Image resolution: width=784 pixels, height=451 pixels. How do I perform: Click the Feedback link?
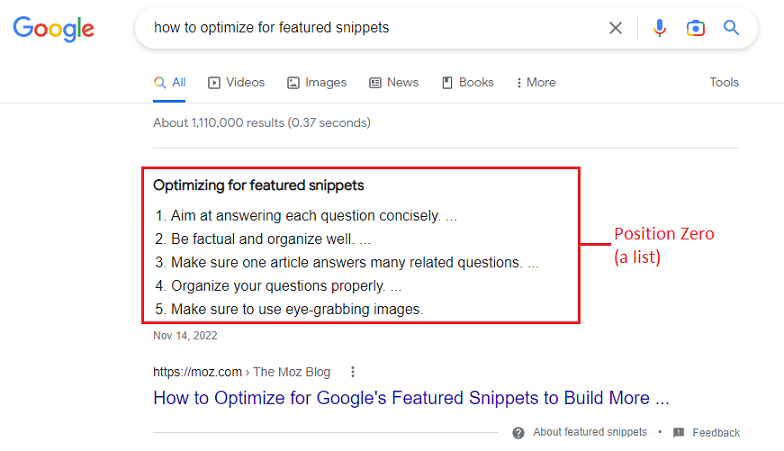pyautogui.click(x=716, y=433)
